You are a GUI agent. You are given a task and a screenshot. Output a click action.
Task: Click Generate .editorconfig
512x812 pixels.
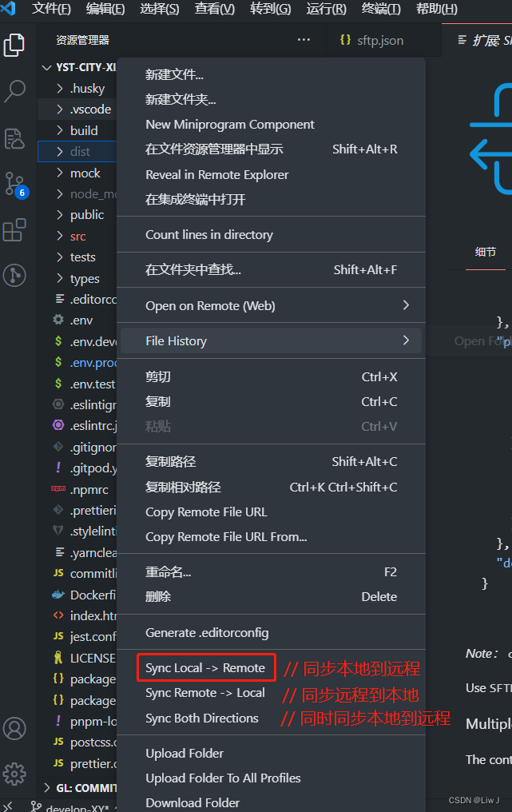pyautogui.click(x=208, y=631)
